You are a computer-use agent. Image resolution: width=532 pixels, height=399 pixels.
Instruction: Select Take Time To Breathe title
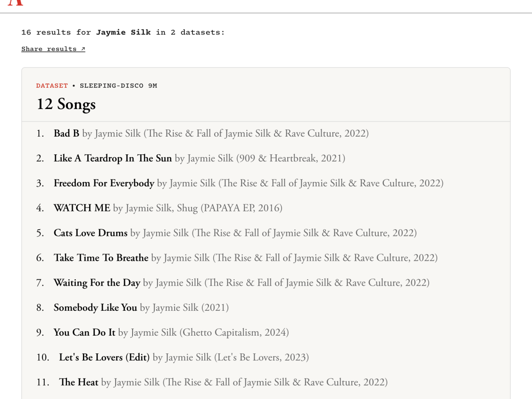point(101,258)
